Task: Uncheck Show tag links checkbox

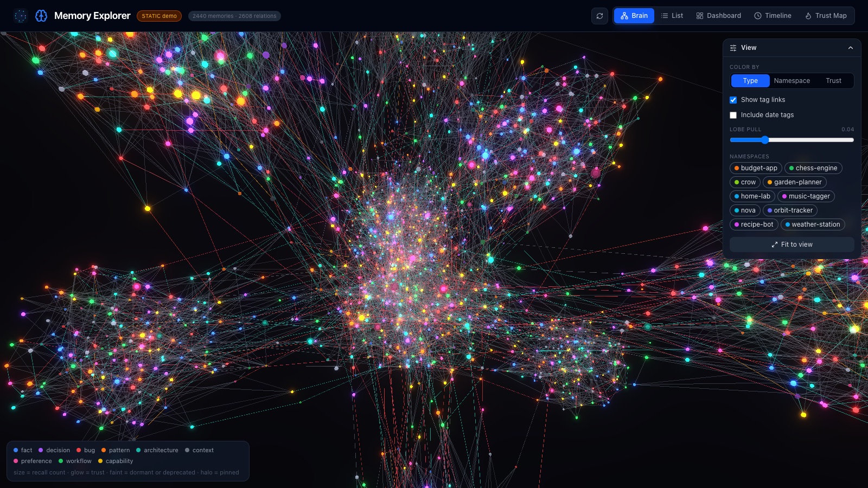Action: 733,100
